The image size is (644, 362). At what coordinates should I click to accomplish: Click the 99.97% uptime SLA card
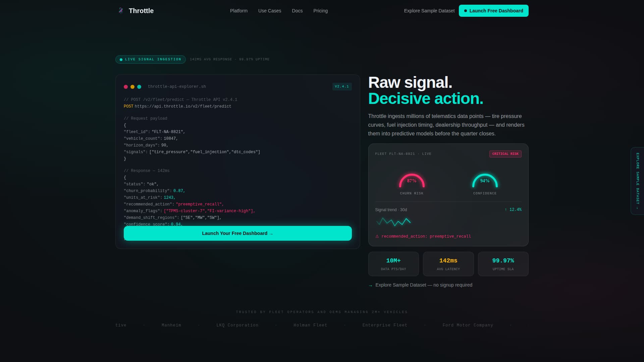(503, 264)
